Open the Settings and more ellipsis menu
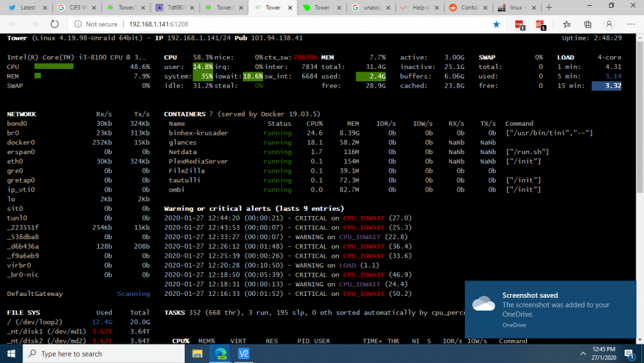 631,25
